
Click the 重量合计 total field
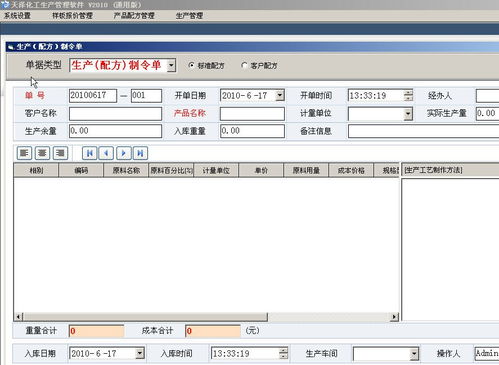(96, 331)
